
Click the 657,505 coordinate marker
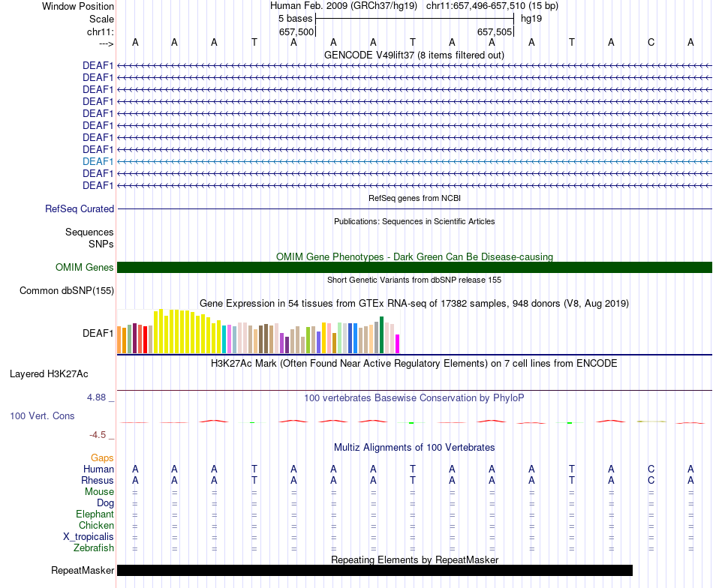495,31
